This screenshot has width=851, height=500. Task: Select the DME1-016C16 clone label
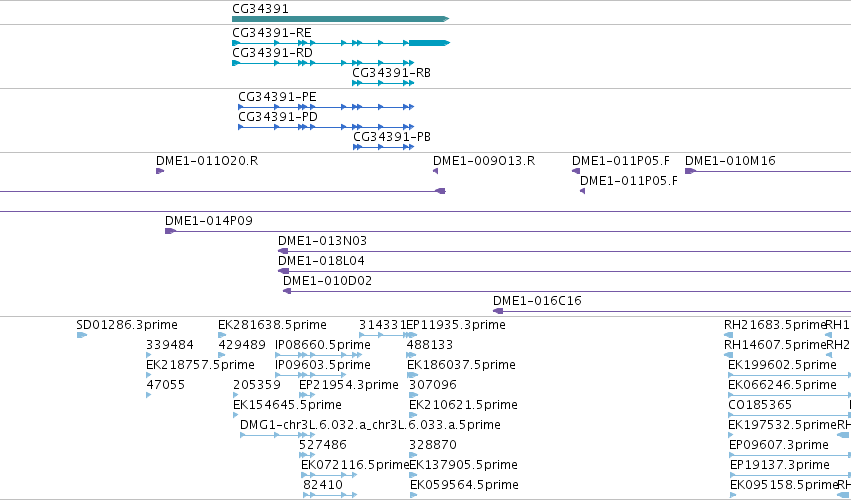pos(537,301)
